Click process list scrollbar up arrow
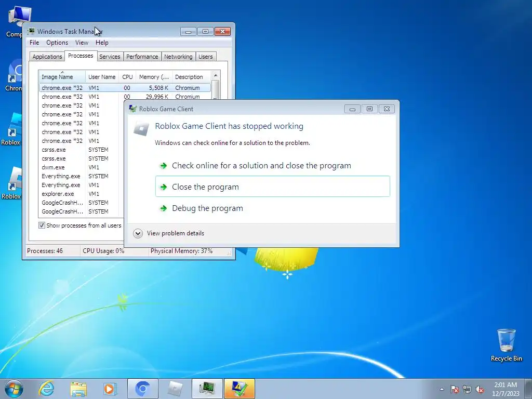The image size is (532, 399). point(216,75)
